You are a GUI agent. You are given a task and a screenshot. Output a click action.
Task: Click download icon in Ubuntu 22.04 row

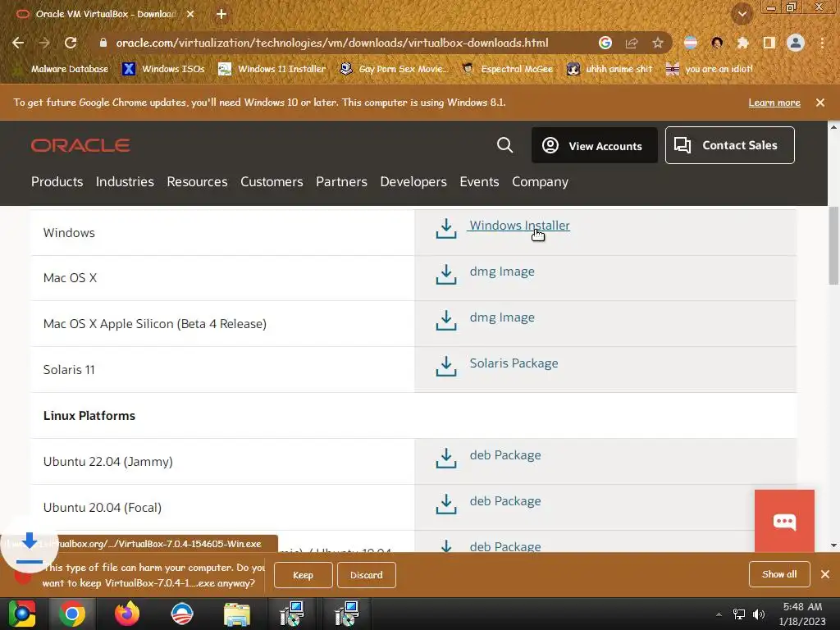click(445, 458)
